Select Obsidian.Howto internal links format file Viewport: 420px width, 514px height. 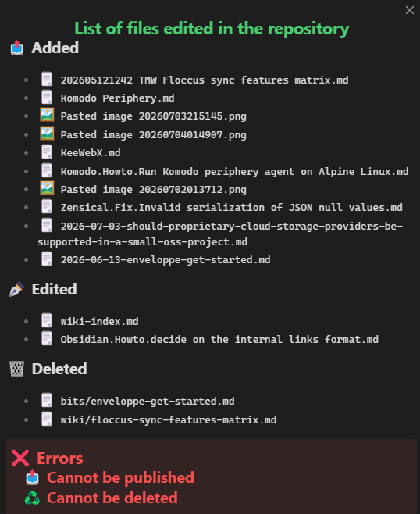pos(219,339)
